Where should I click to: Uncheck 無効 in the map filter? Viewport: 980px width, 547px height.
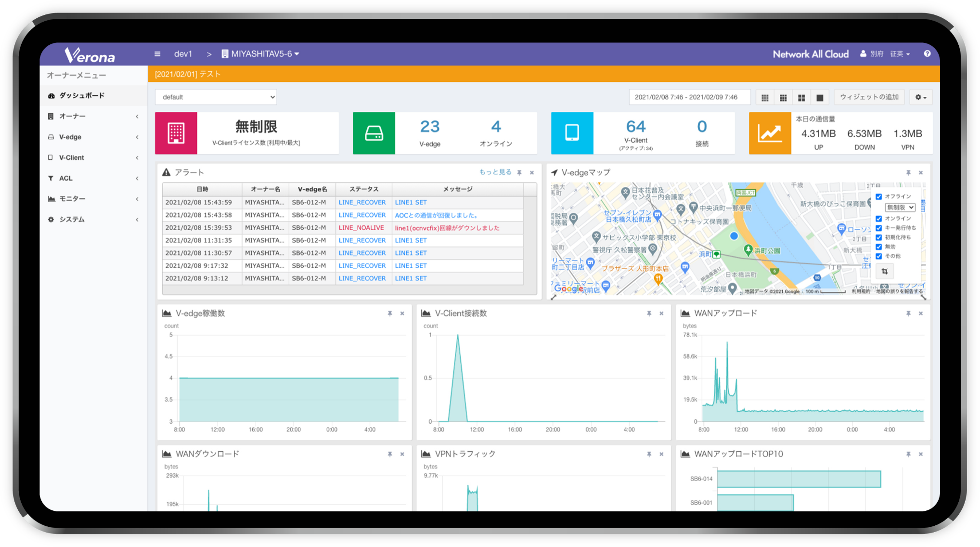879,246
